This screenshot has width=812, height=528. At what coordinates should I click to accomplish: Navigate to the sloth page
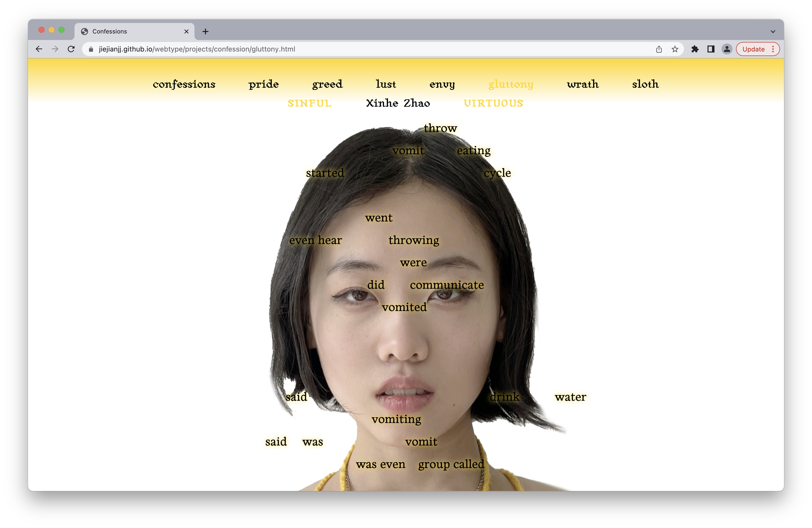645,84
